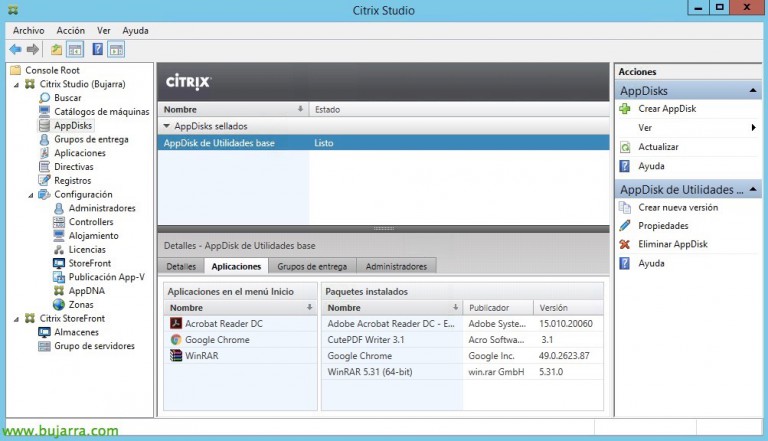The image size is (768, 441).
Task: Click Crear nueva versión action link
Action: coord(678,208)
